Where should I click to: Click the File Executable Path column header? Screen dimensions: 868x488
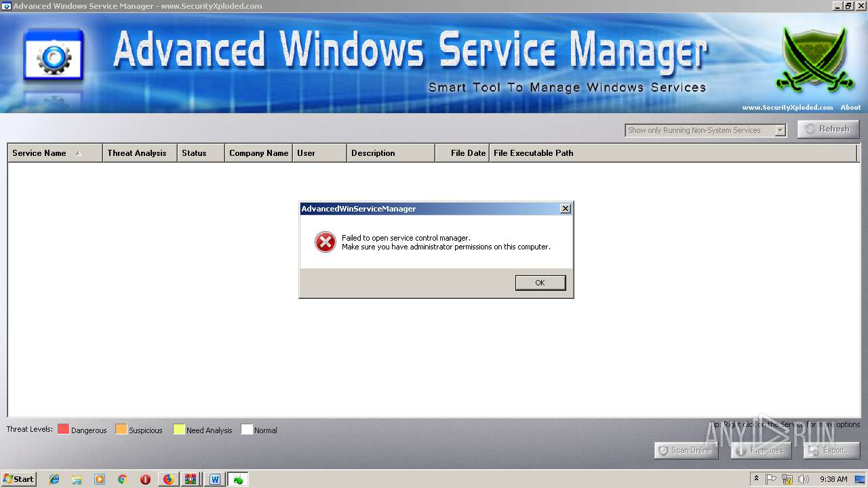pos(673,153)
